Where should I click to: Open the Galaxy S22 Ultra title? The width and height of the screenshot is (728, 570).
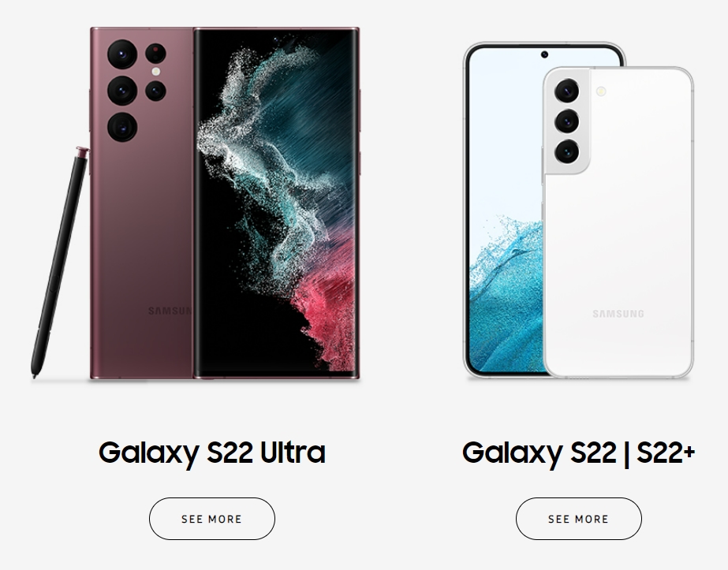click(x=211, y=452)
